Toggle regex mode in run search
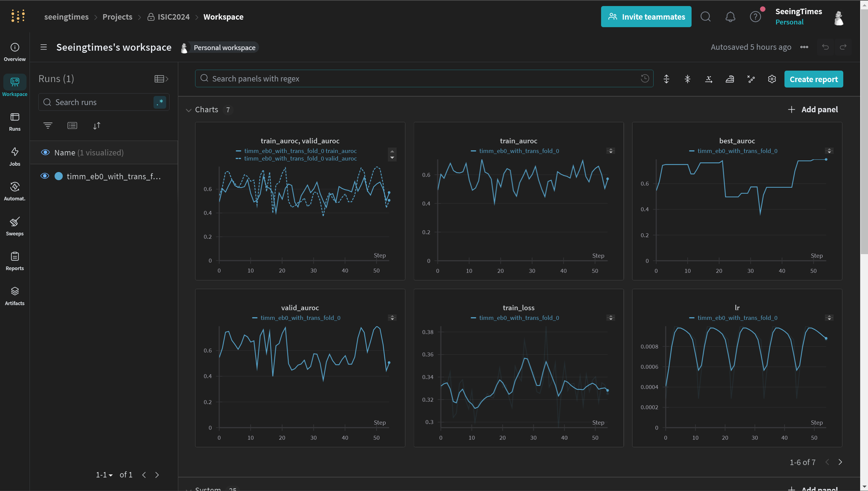 160,102
